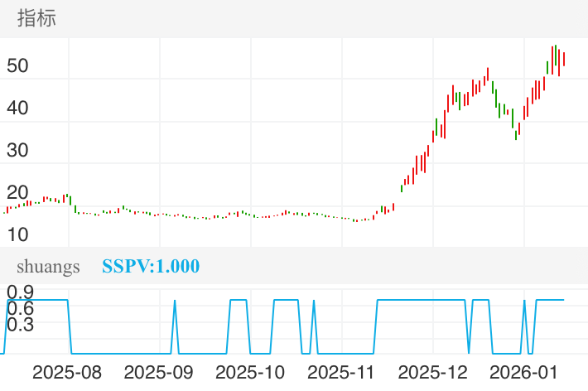Select the 10 price axis label
Screen dimensions: 588x391
coord(17,234)
